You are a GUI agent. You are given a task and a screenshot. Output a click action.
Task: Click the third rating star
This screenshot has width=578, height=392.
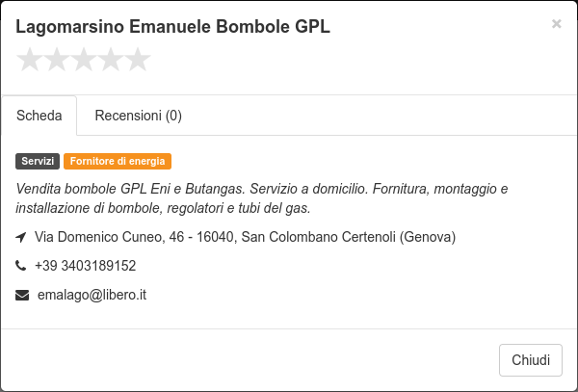[84, 60]
